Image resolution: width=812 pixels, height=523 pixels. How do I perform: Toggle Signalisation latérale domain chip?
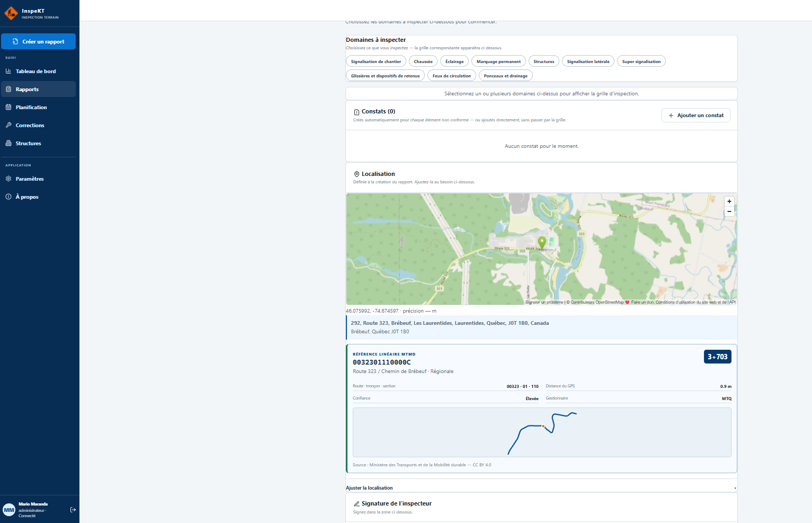click(x=588, y=61)
